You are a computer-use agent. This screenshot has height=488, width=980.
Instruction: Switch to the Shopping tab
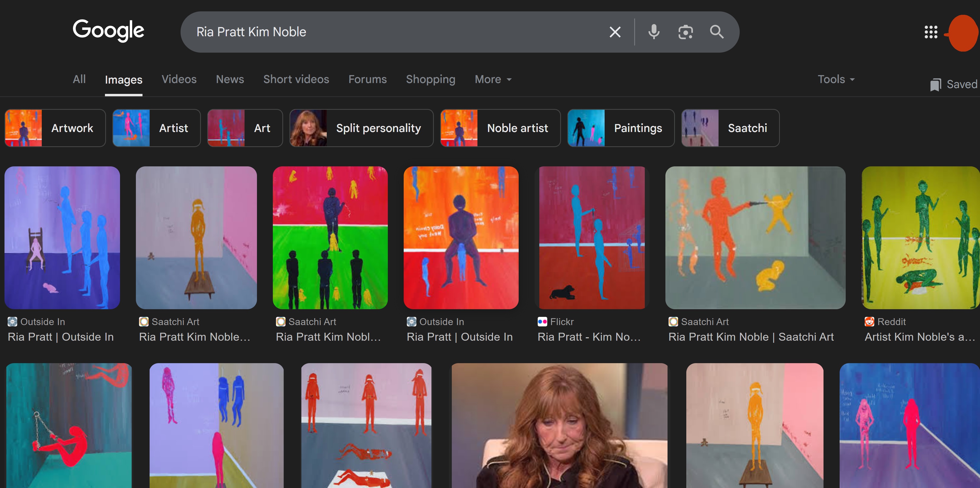(x=431, y=79)
